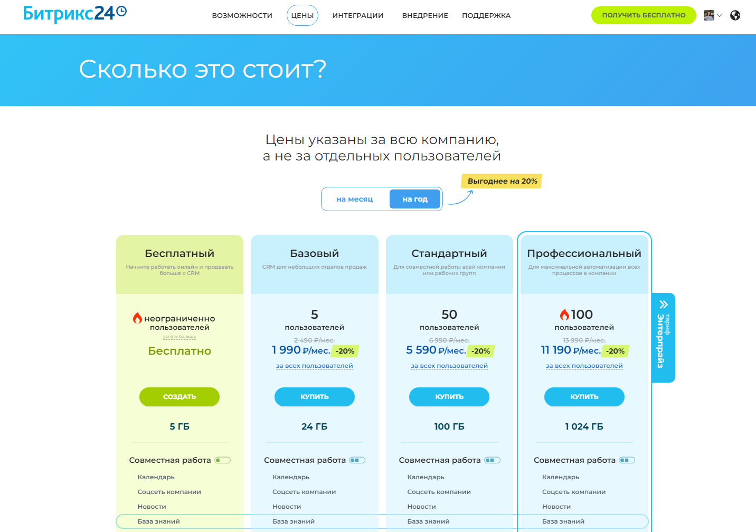Toggle Совместная работа switch in Бесплатный plan
The width and height of the screenshot is (756, 532).
click(222, 460)
